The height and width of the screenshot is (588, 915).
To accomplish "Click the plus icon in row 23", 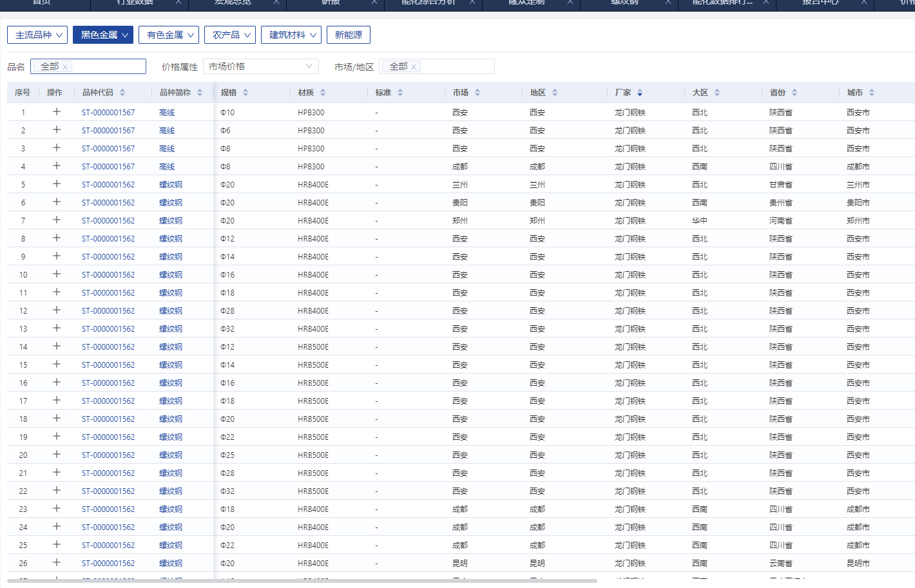I will pos(57,509).
